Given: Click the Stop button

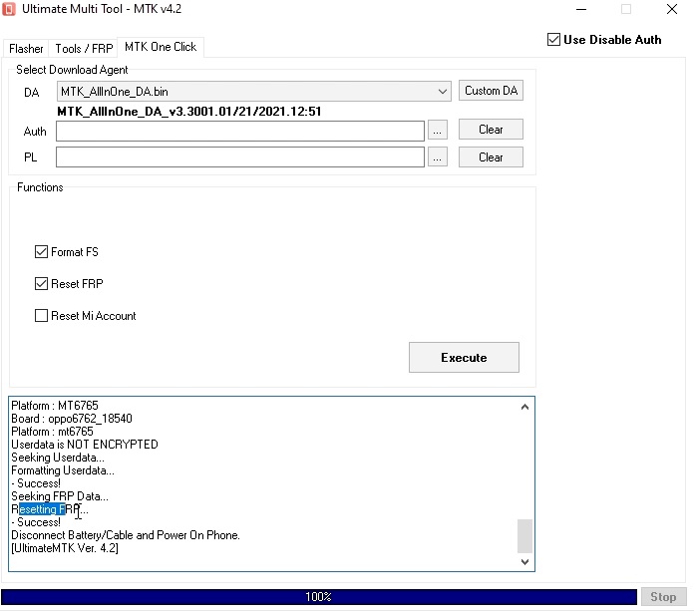Looking at the screenshot, I should point(663,596).
